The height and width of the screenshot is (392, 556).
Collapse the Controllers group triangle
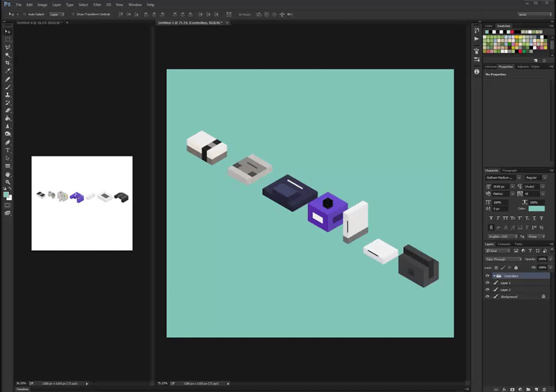[494, 276]
